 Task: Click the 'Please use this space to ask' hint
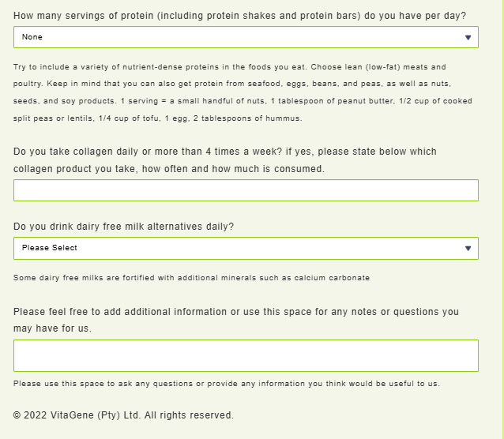click(x=226, y=384)
